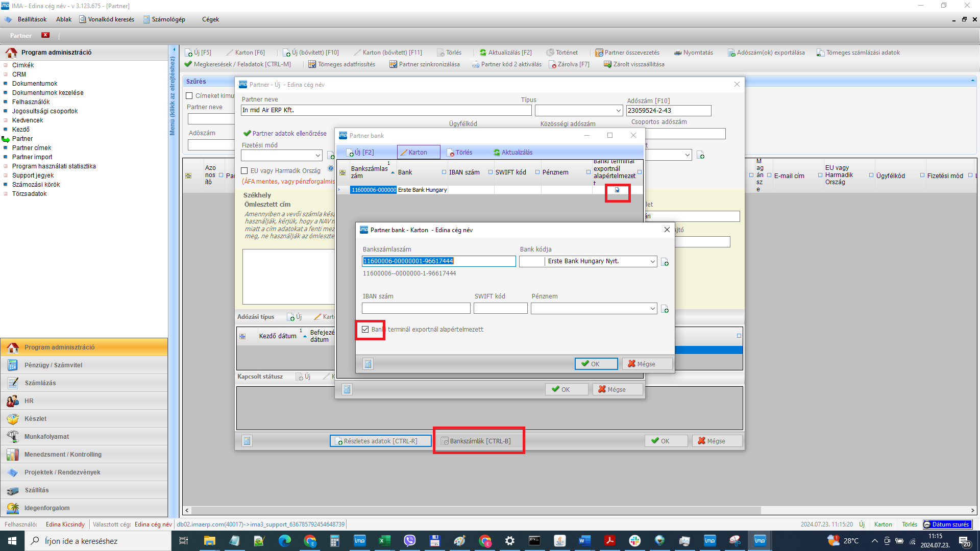980x551 pixels.
Task: Click Nyomtatás print toolbar button
Action: [693, 53]
